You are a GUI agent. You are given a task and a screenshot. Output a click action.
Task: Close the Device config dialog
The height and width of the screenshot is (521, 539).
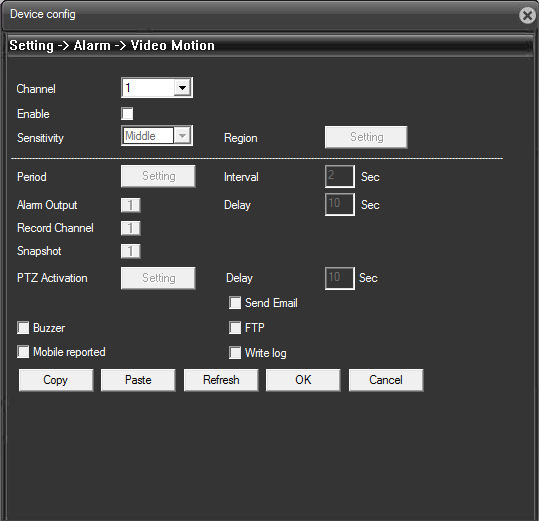528,15
